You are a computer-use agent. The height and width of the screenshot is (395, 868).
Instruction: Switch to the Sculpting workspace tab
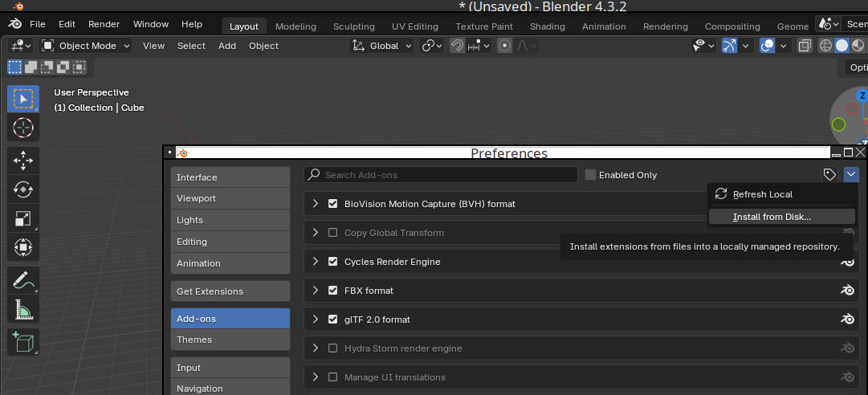(x=353, y=26)
